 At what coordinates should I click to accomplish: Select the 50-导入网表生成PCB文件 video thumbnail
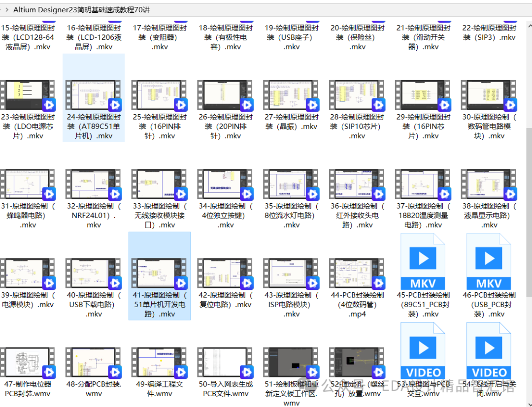click(226, 363)
